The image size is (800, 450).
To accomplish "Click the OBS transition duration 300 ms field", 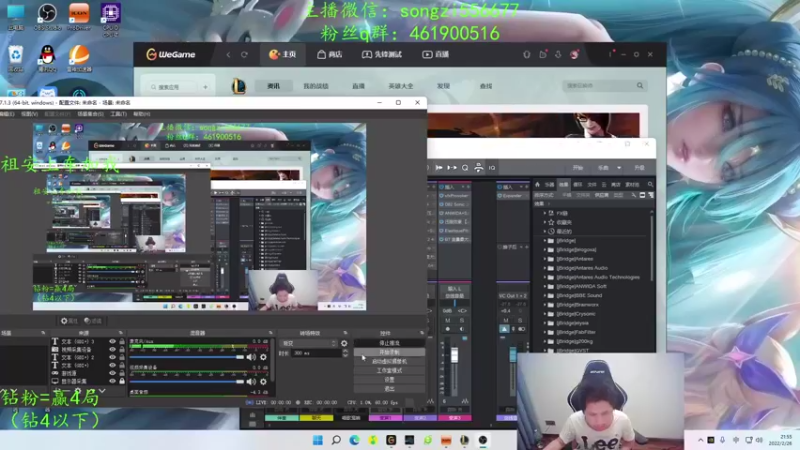I will tap(315, 353).
